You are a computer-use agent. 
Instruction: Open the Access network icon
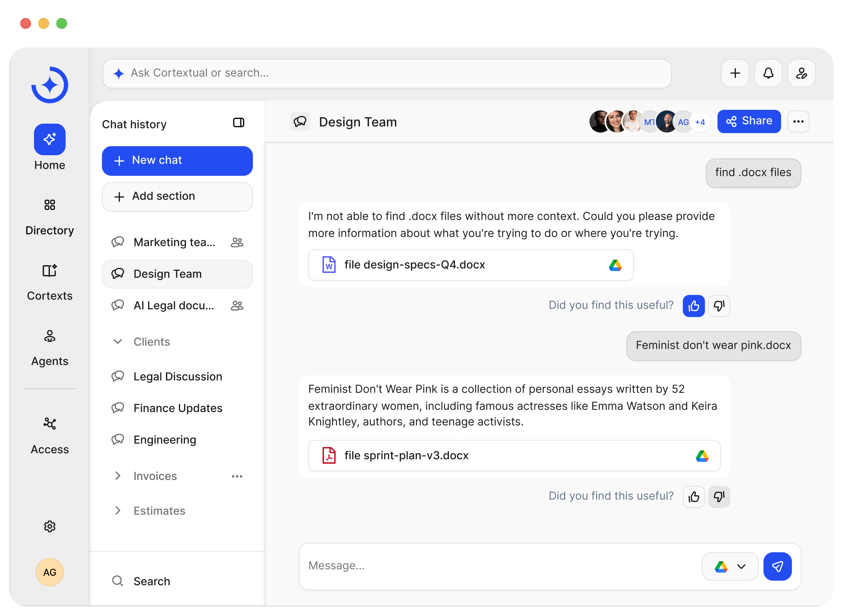[x=50, y=424]
